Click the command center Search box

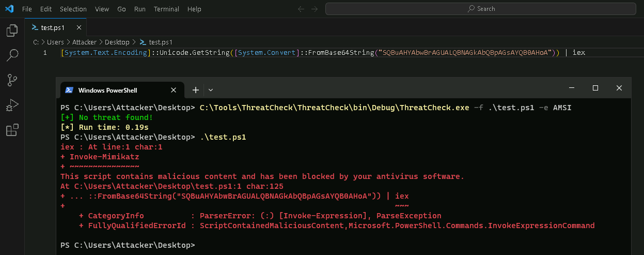[480, 9]
